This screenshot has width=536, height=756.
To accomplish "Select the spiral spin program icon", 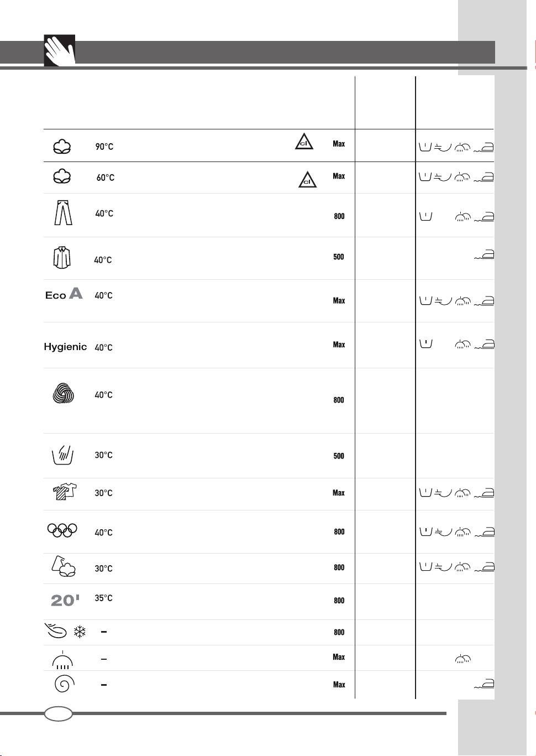I will 63,685.
